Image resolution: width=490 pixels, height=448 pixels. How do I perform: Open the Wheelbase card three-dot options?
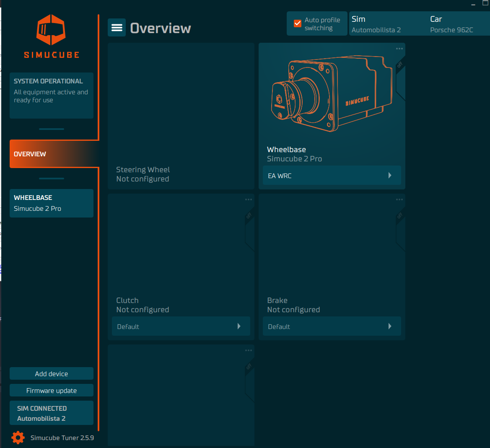[x=399, y=49]
